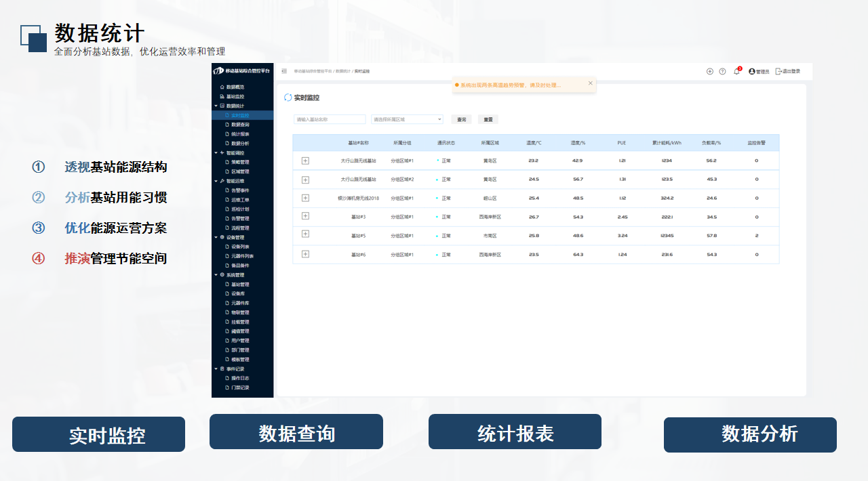Screen dimensions: 868x481
Task: Click the notification bell icon
Action: tap(736, 71)
